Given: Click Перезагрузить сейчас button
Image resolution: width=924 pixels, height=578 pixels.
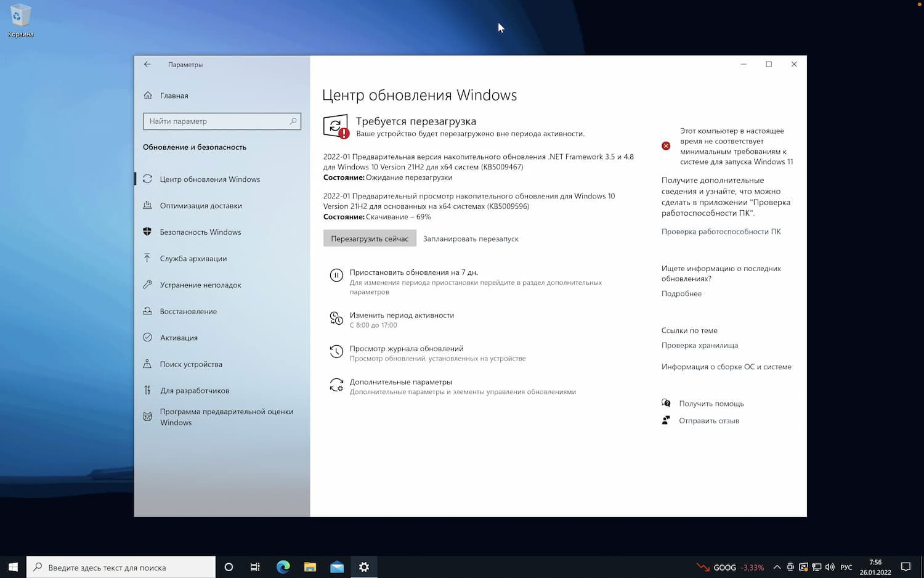Looking at the screenshot, I should [370, 238].
